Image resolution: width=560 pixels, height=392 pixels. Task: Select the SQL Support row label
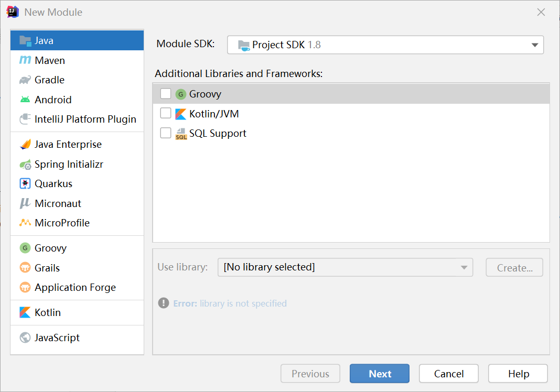click(218, 134)
